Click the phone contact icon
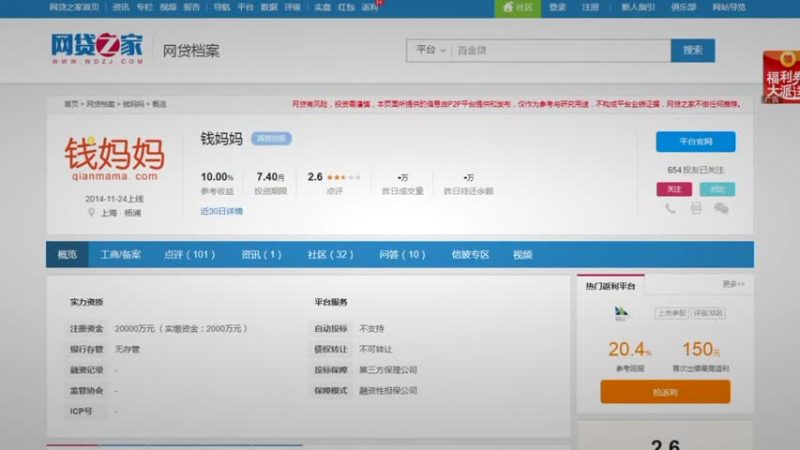 671,208
